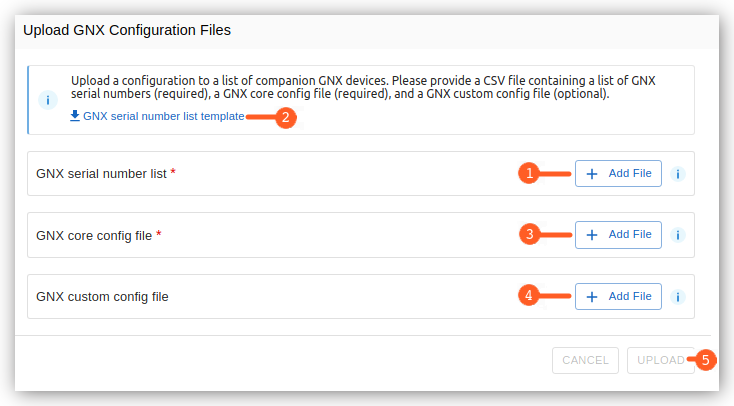Viewport: 734px width, 406px height.
Task: Click the orange callout marker number 1
Action: click(x=529, y=173)
